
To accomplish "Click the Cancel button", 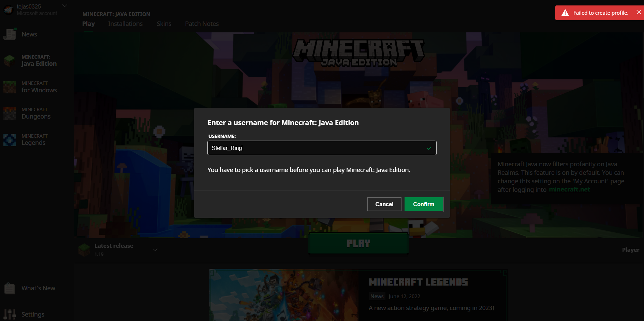I will (x=384, y=204).
